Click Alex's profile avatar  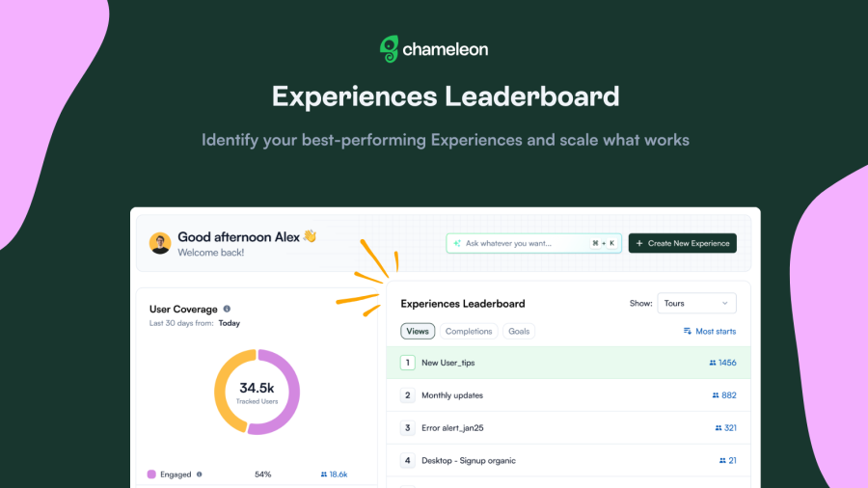pos(160,243)
